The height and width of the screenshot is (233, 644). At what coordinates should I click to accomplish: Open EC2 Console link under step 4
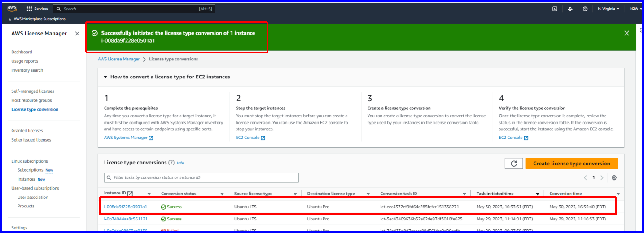point(513,138)
